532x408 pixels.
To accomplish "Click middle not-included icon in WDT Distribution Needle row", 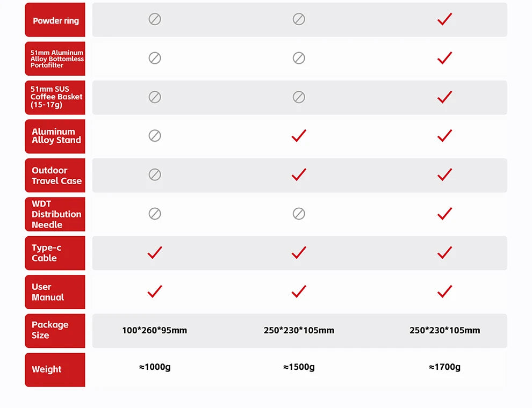I will pyautogui.click(x=299, y=214).
